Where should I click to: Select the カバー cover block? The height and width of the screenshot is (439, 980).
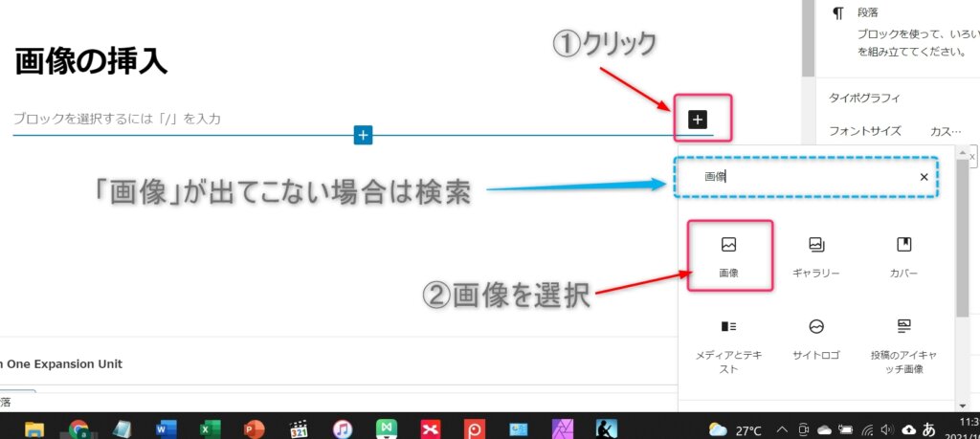903,256
